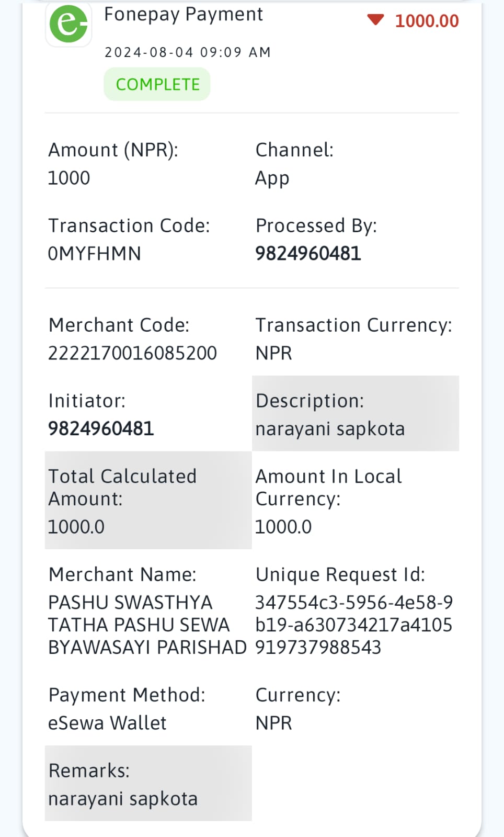Select the COMPLETE status badge
The height and width of the screenshot is (837, 504).
click(x=157, y=84)
